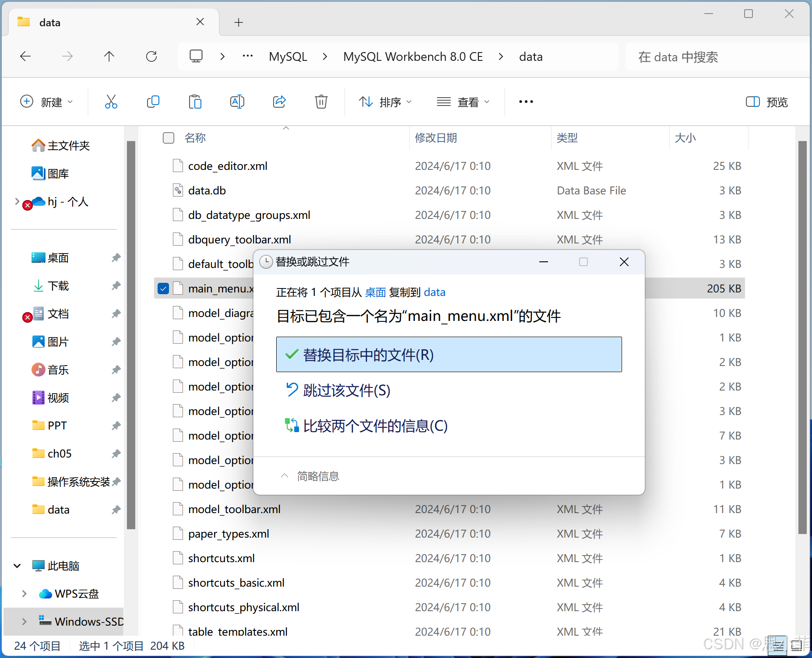Open the address bar ellipsis for hidden path
Image resolution: width=812 pixels, height=658 pixels.
tap(248, 56)
